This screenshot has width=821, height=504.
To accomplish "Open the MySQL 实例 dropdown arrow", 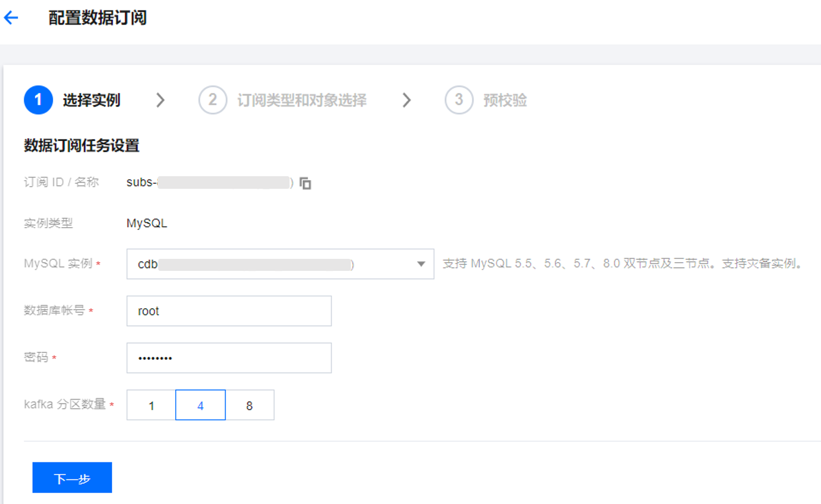I will 421,264.
